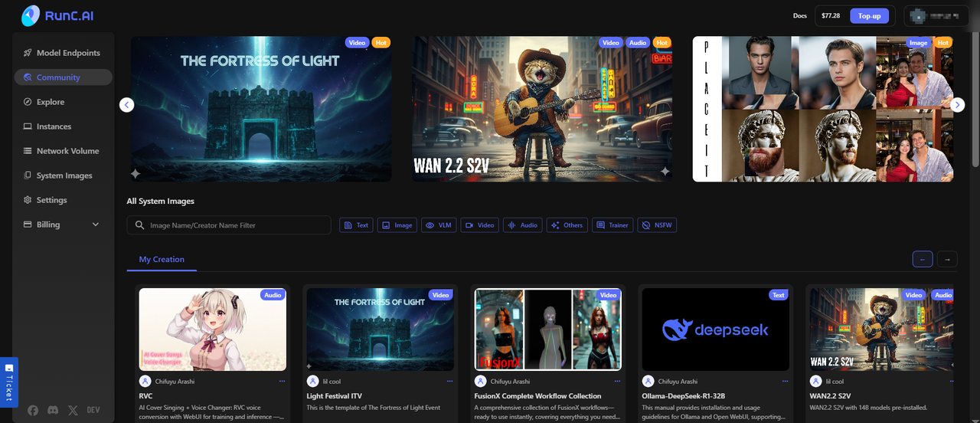Open the Ollama-DeepSeek-R1-32B thumbnail
The image size is (980, 423).
coord(715,330)
